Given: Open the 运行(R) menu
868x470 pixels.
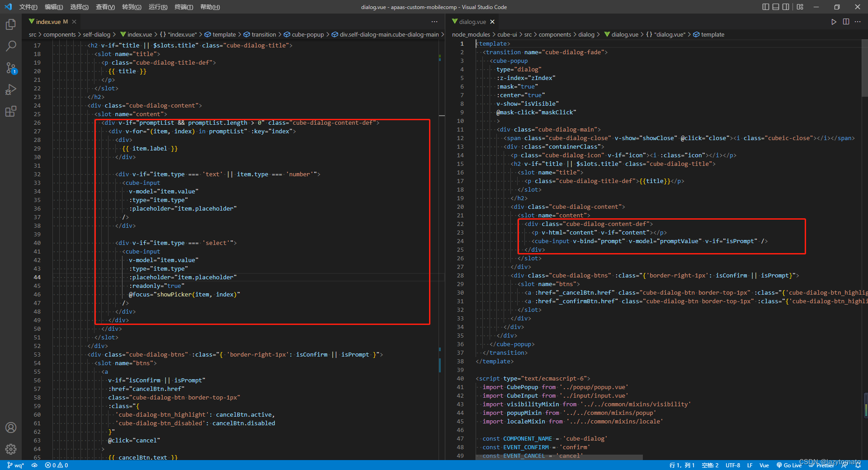Looking at the screenshot, I should tap(158, 7).
